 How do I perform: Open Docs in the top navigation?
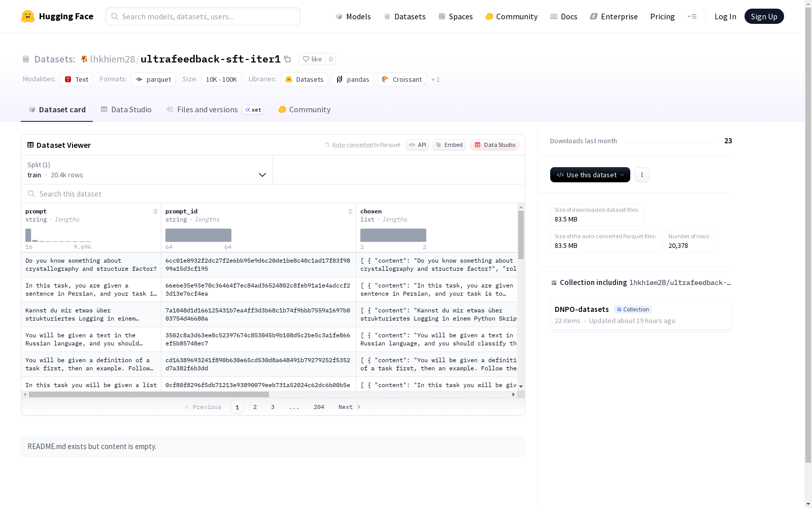point(563,16)
